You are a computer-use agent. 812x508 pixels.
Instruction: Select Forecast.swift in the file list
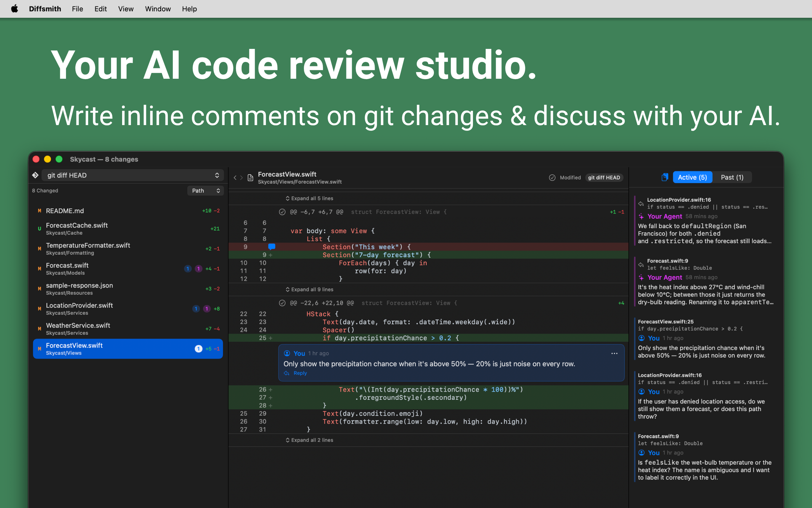tap(128, 269)
